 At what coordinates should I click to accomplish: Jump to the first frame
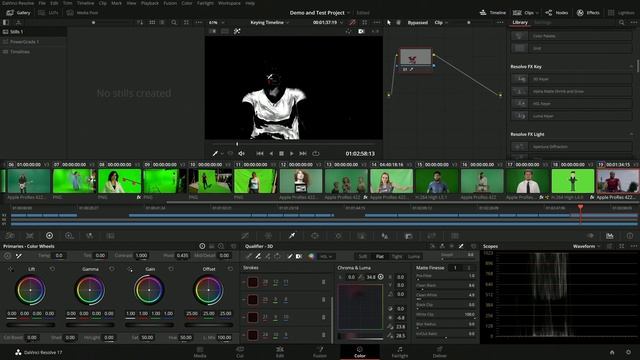(260, 153)
